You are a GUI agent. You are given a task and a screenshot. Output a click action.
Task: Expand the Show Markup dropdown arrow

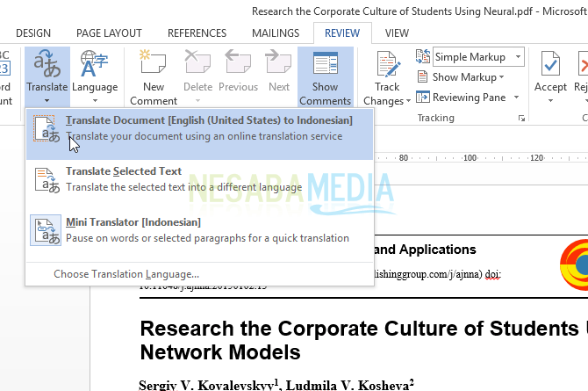click(x=501, y=77)
